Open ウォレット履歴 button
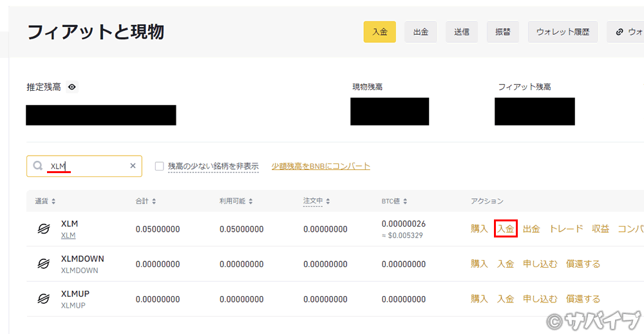The width and height of the screenshot is (644, 334). [x=563, y=32]
